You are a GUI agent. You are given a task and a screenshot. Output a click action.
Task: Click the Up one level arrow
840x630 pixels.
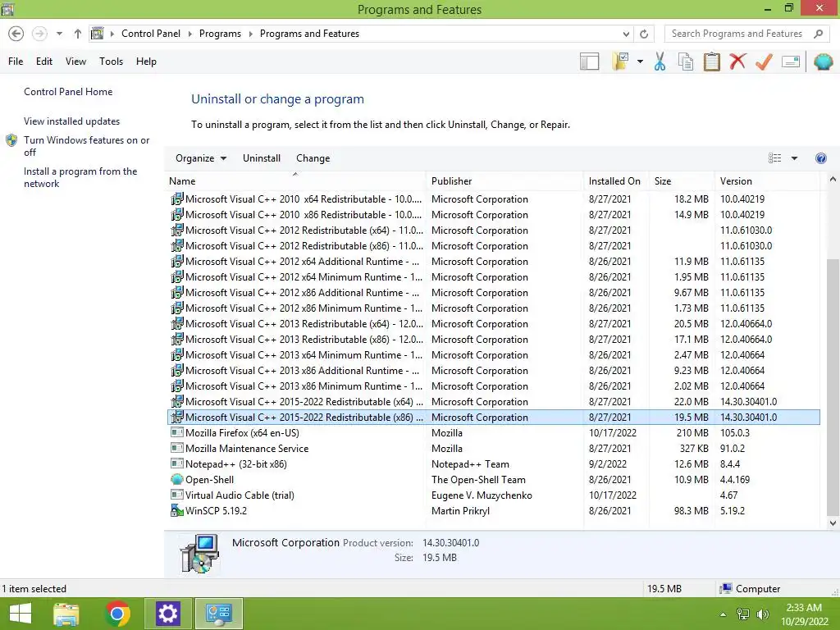pos(78,34)
